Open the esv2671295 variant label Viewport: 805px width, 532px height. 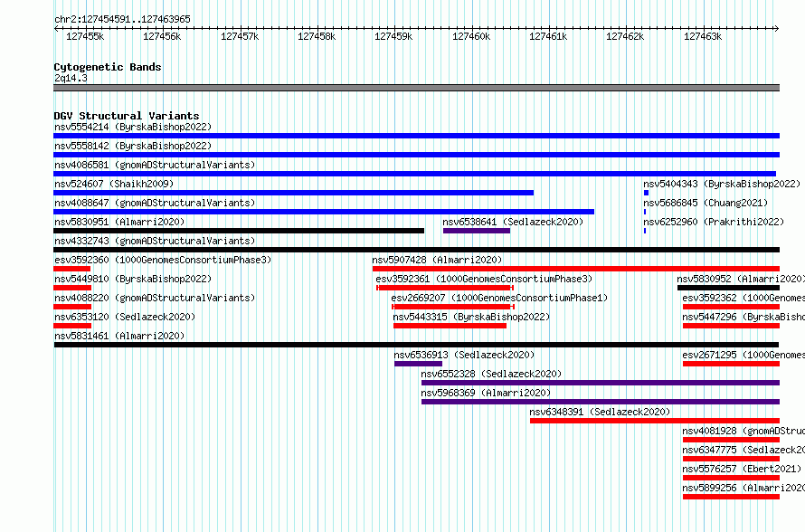(743, 355)
